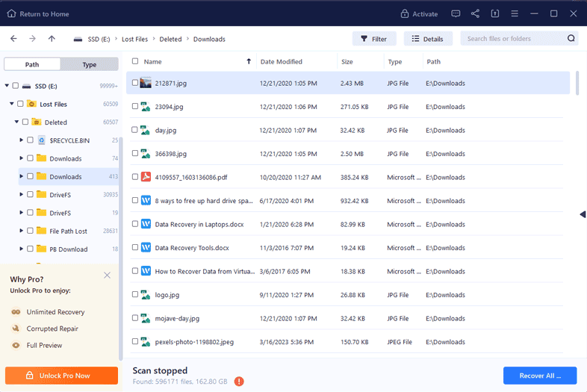
Task: Click the Unlimited Recovery icon
Action: tap(16, 312)
